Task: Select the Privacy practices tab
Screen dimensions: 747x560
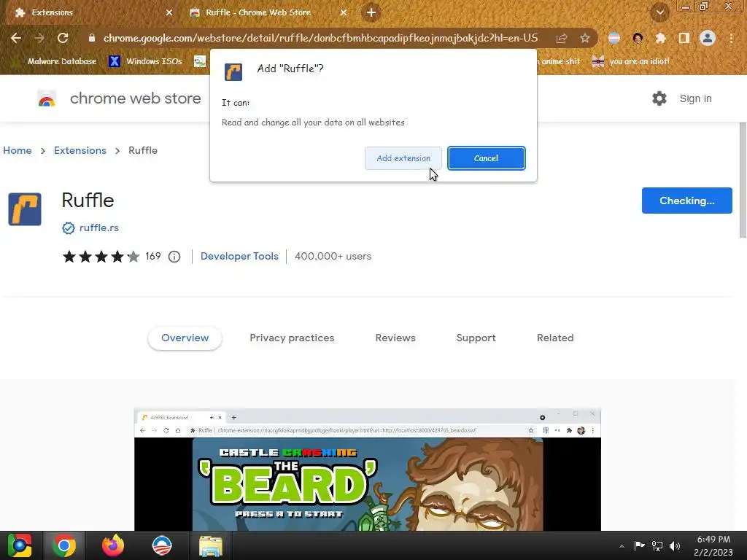Action: 292,338
